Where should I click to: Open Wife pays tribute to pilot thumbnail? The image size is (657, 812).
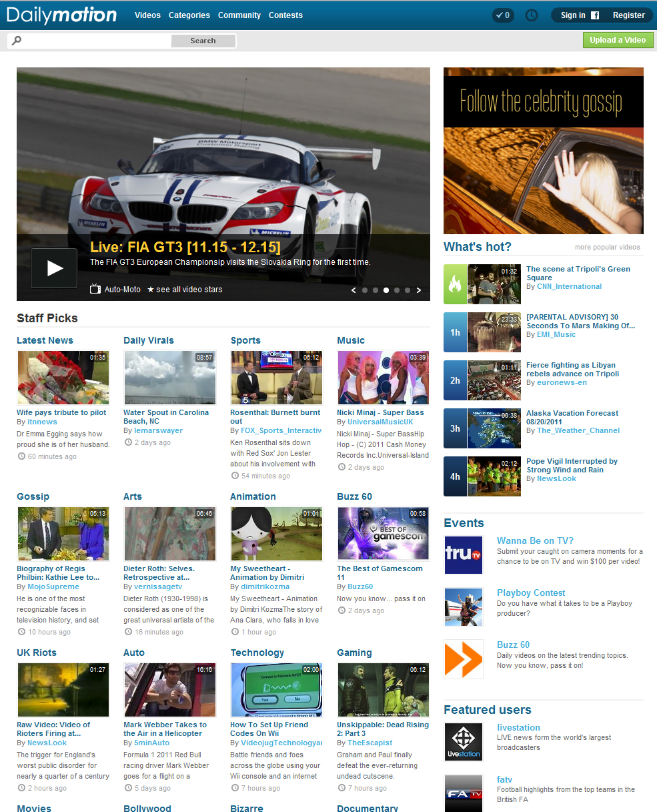[63, 378]
